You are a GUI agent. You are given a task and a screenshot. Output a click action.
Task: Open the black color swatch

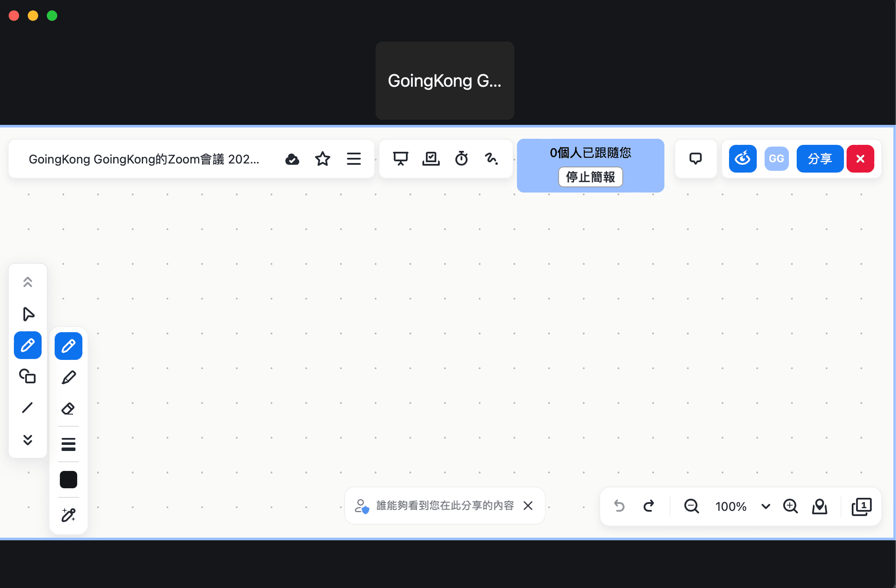coord(69,480)
